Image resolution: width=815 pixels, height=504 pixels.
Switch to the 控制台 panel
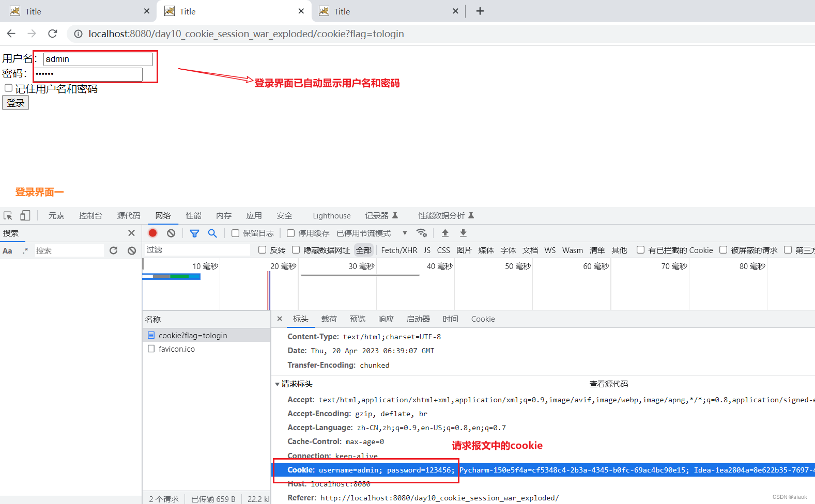click(x=90, y=215)
